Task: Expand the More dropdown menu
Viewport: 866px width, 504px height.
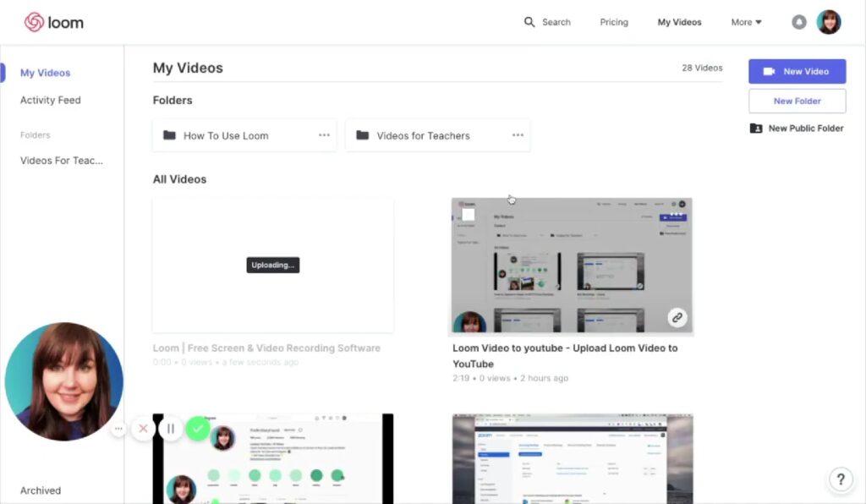Action: (x=746, y=22)
